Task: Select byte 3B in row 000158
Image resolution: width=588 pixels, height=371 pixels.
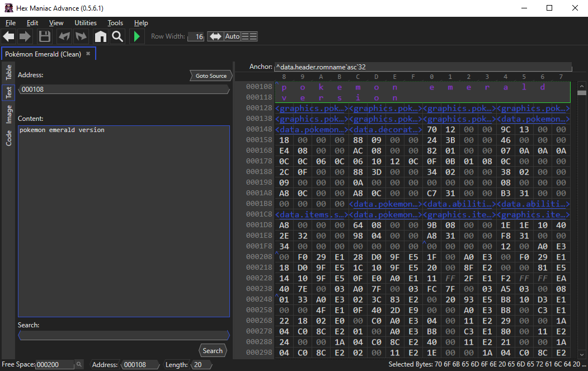Action: coord(450,140)
